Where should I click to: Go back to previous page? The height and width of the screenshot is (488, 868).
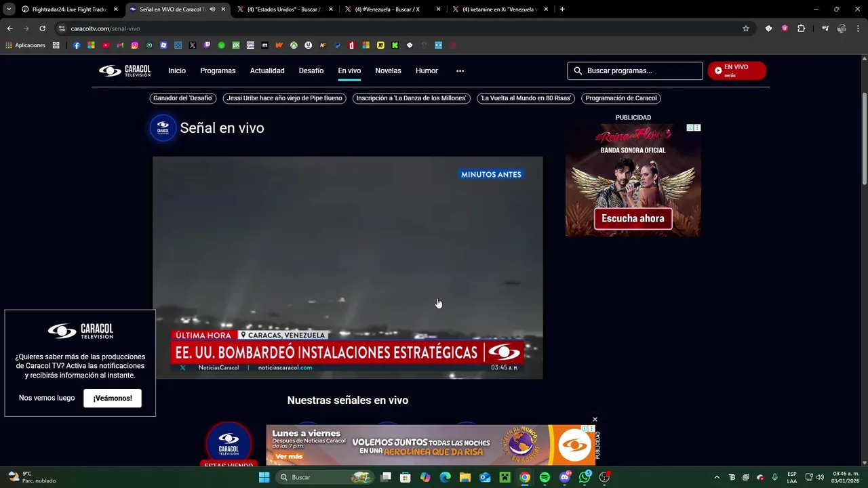click(x=9, y=28)
